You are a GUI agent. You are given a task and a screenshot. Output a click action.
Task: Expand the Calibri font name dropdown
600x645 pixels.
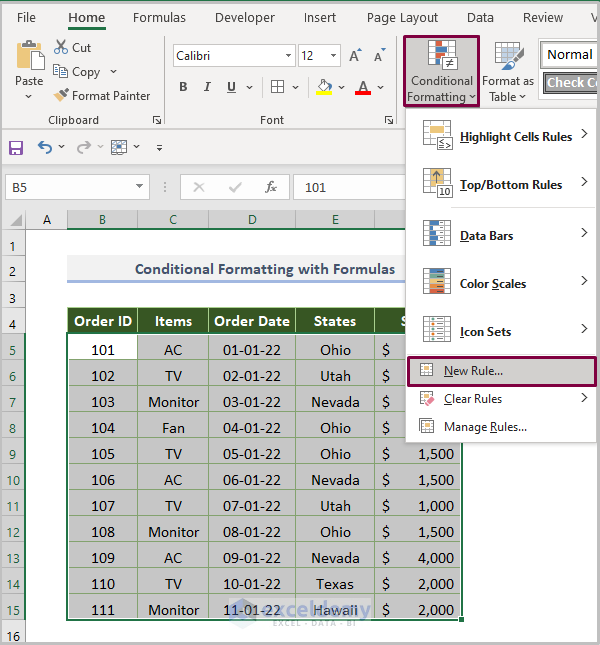point(288,56)
